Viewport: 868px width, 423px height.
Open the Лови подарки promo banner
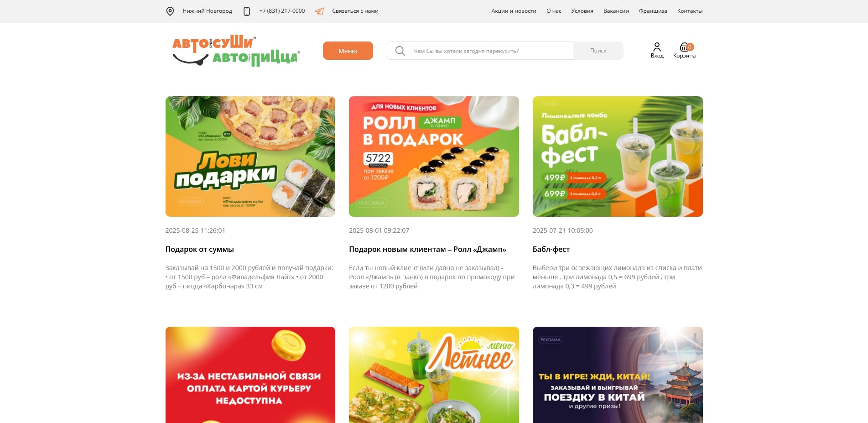[x=250, y=157]
